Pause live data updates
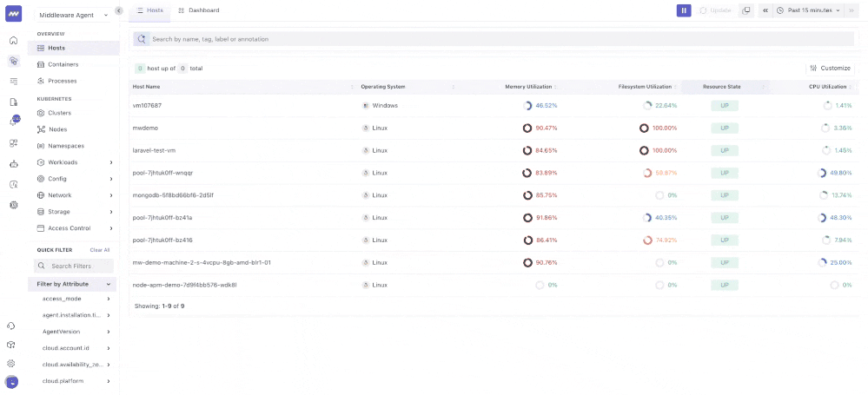 684,10
